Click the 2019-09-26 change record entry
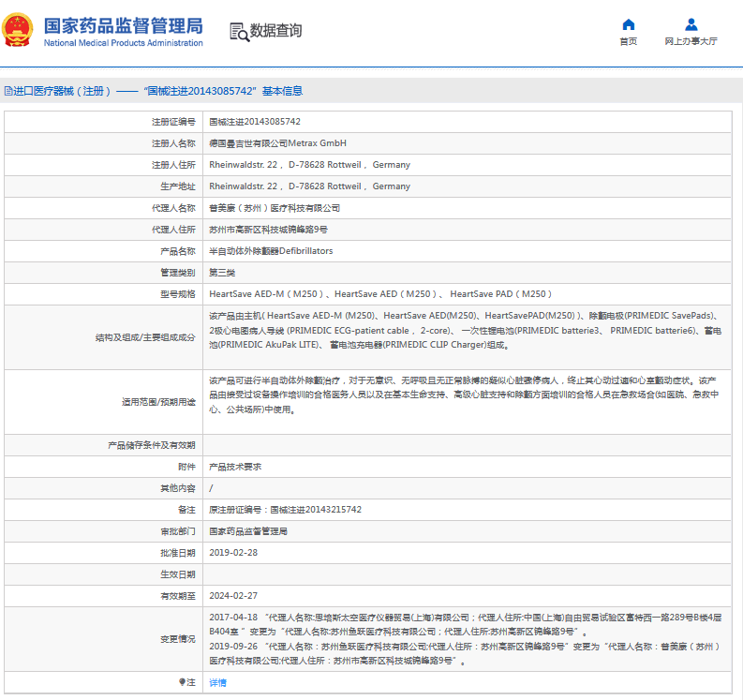 click(465, 653)
